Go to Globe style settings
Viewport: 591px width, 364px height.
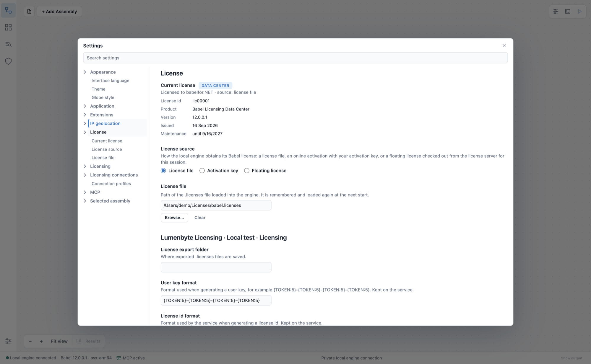tap(103, 97)
